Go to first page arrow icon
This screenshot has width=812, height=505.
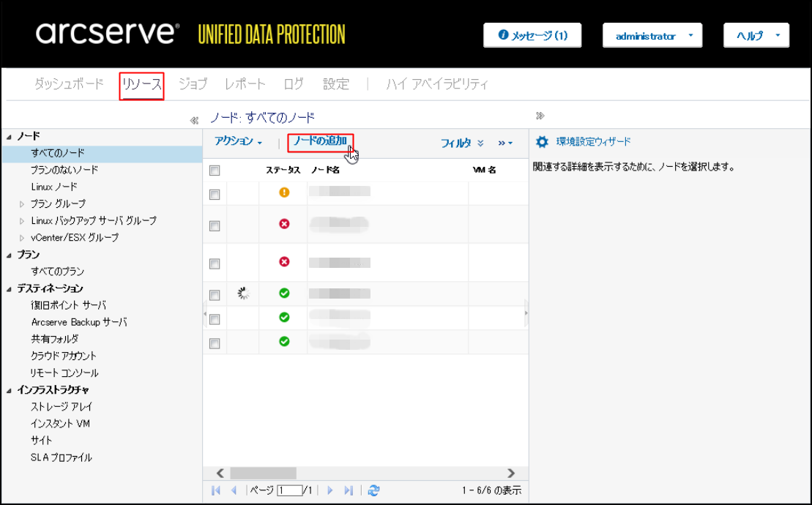coord(216,490)
